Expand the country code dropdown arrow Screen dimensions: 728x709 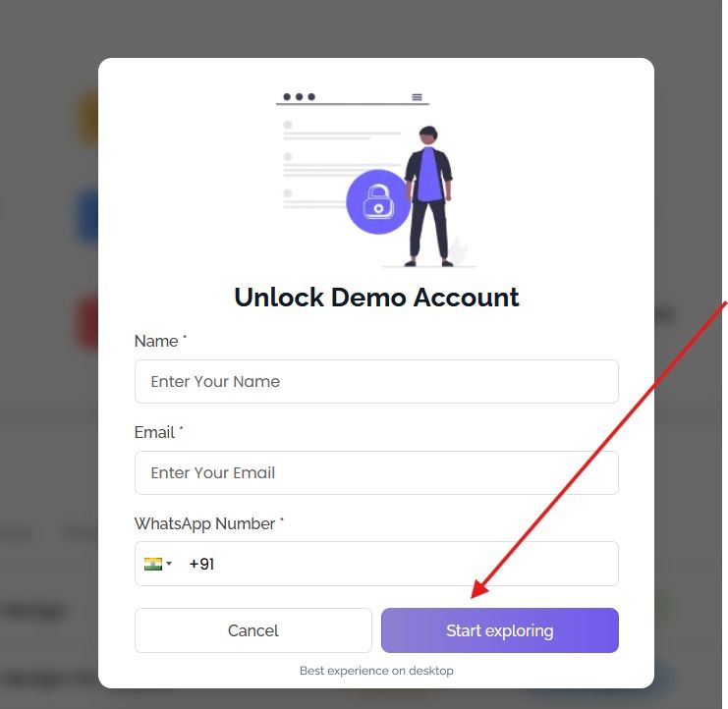169,564
